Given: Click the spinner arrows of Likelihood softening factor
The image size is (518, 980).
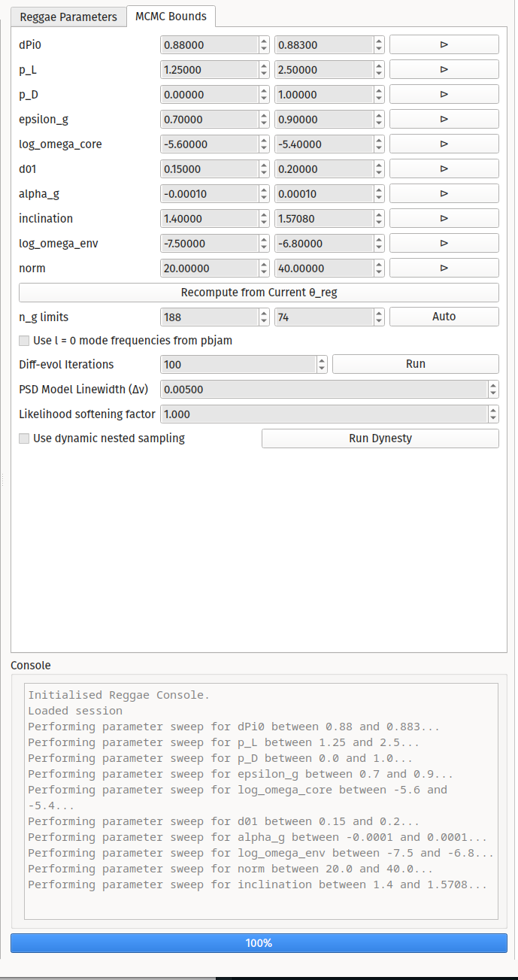Looking at the screenshot, I should tap(493, 414).
